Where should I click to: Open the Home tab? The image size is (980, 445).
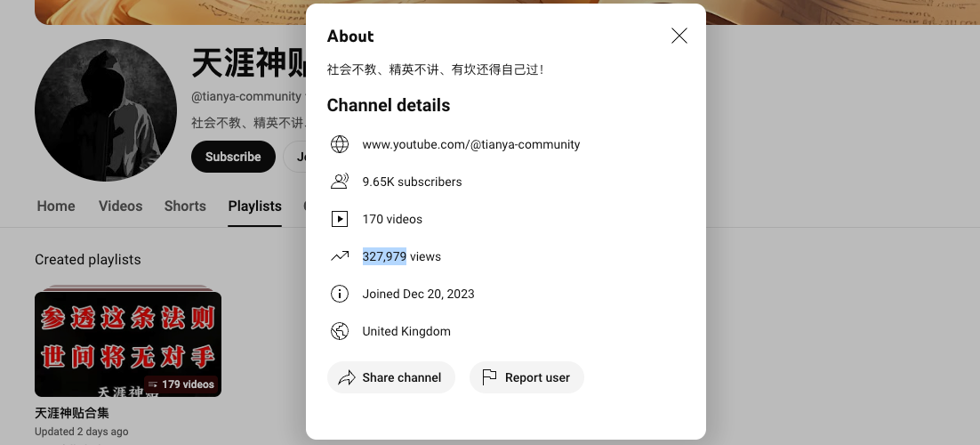(56, 206)
